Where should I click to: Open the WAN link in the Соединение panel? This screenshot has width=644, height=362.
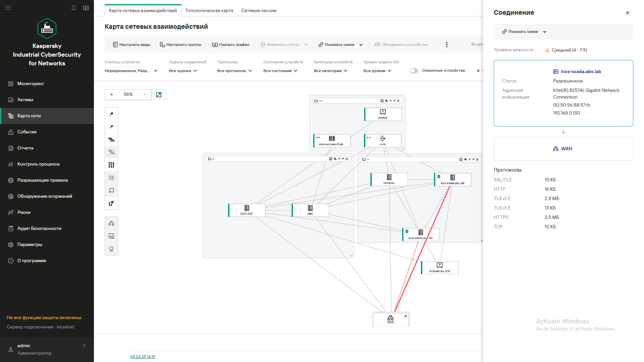[x=567, y=148]
